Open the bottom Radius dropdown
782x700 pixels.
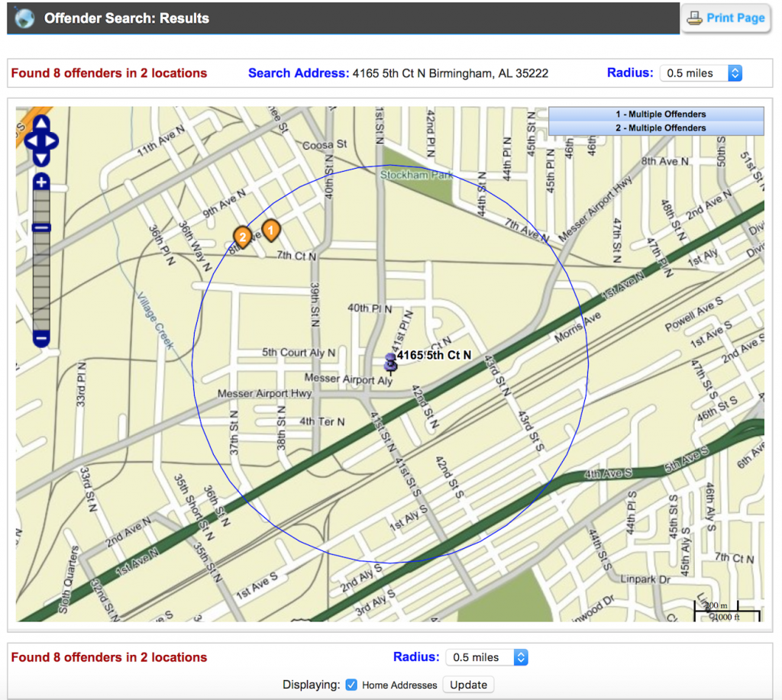486,657
